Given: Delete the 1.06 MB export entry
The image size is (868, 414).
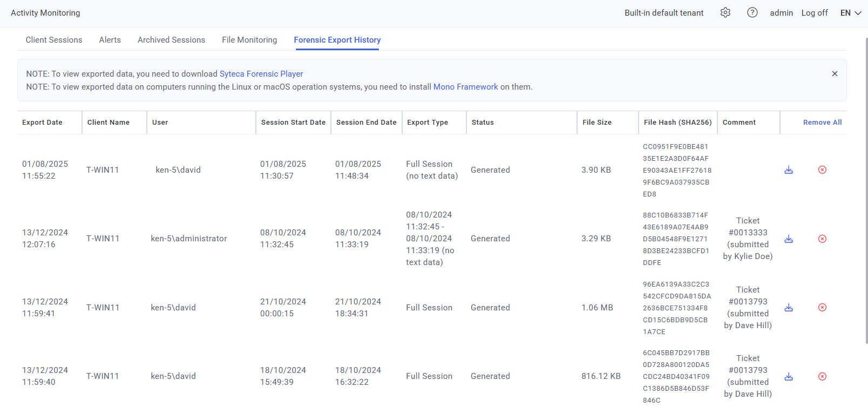Looking at the screenshot, I should click(822, 308).
